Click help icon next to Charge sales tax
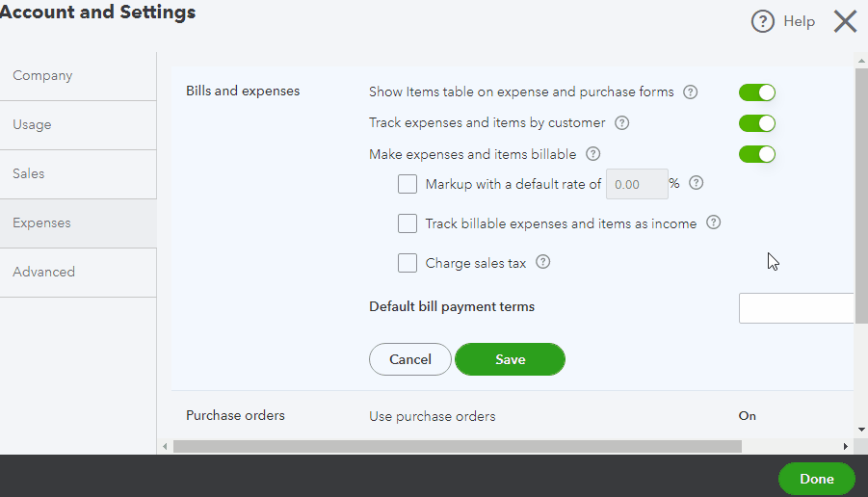This screenshot has width=868, height=497. click(542, 262)
